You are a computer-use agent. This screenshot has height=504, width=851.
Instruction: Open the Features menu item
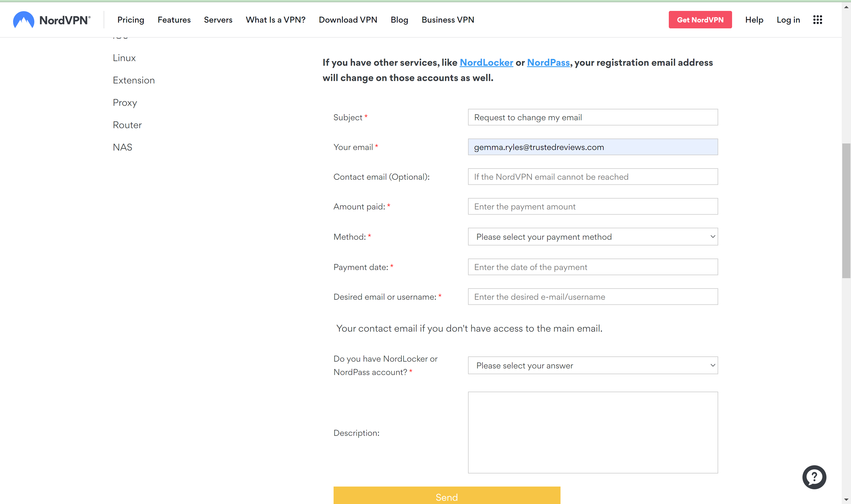(x=174, y=20)
